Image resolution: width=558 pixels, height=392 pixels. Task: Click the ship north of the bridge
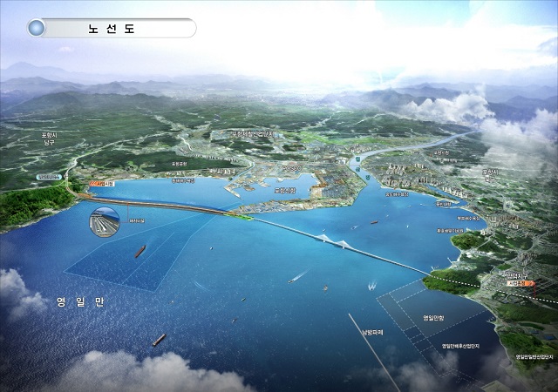pos(373,221)
